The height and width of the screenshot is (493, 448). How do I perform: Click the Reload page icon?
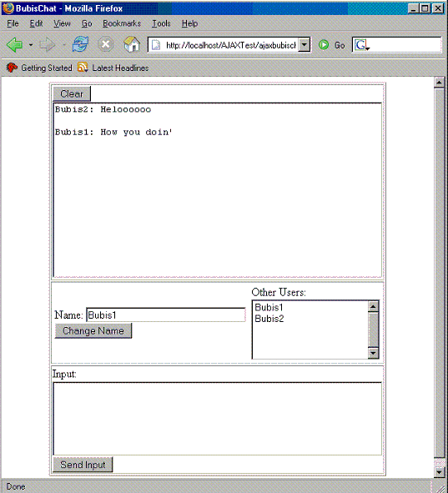pos(80,44)
